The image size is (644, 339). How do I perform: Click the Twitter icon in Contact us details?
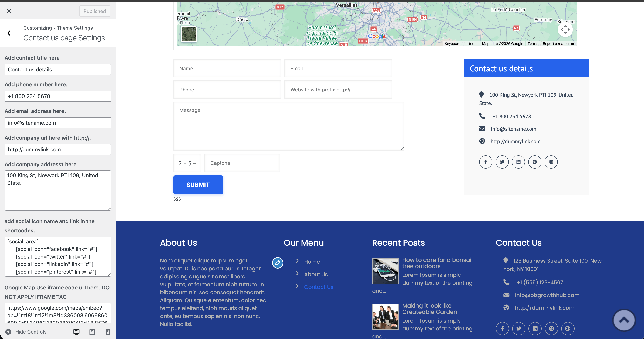coord(502,162)
